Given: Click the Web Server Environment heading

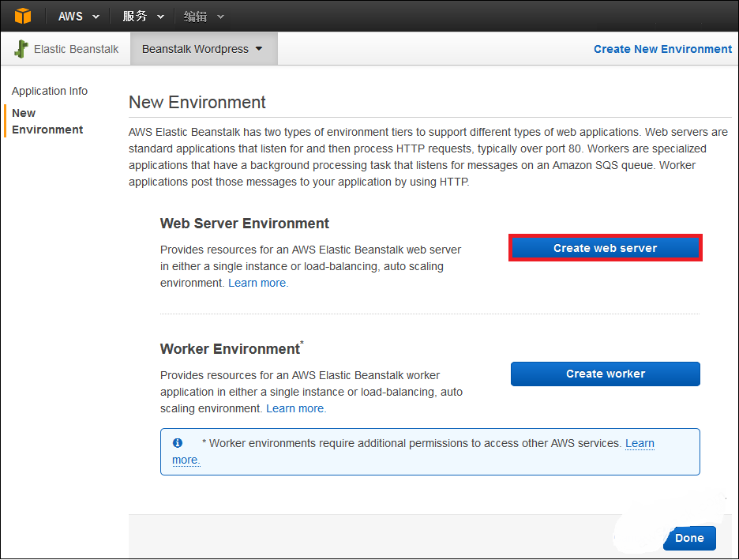Looking at the screenshot, I should point(245,224).
